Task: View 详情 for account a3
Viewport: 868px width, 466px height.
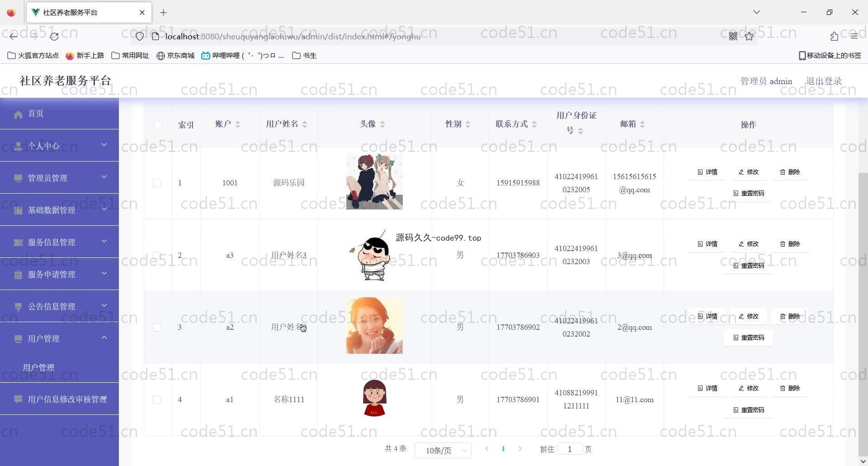Action: 708,244
